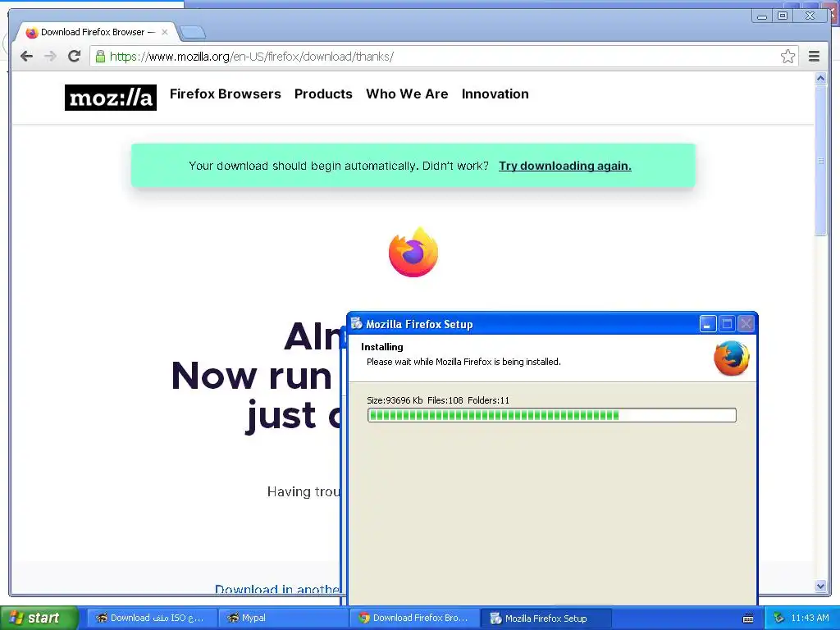Click the keyboard icon in the taskbar
Viewport: 840px width, 630px height.
pyautogui.click(x=748, y=619)
